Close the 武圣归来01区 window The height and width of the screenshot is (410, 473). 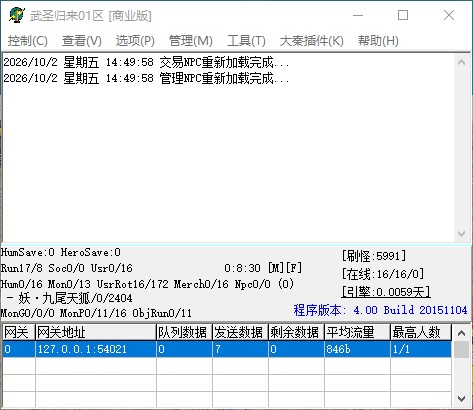click(449, 15)
